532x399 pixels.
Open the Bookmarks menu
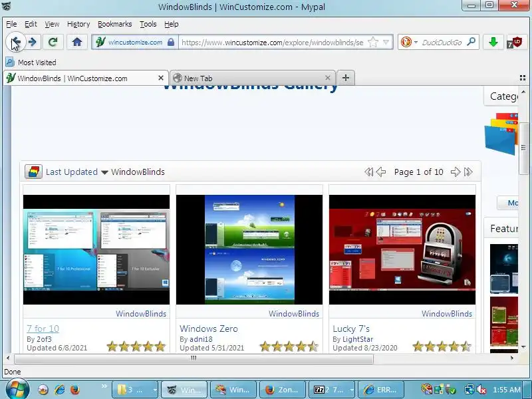pyautogui.click(x=114, y=24)
